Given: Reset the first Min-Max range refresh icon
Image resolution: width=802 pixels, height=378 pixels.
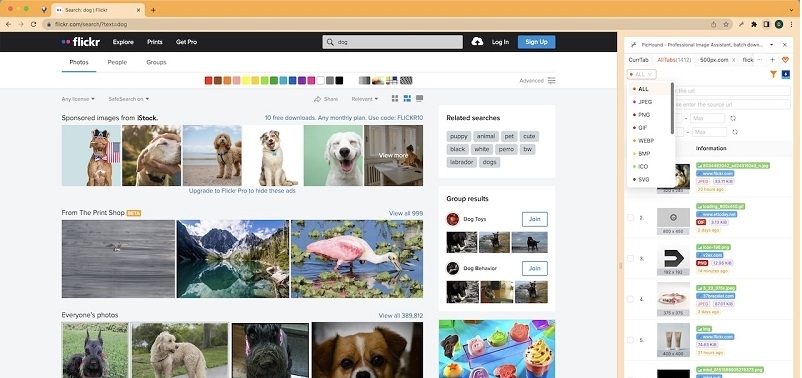Looking at the screenshot, I should click(733, 118).
